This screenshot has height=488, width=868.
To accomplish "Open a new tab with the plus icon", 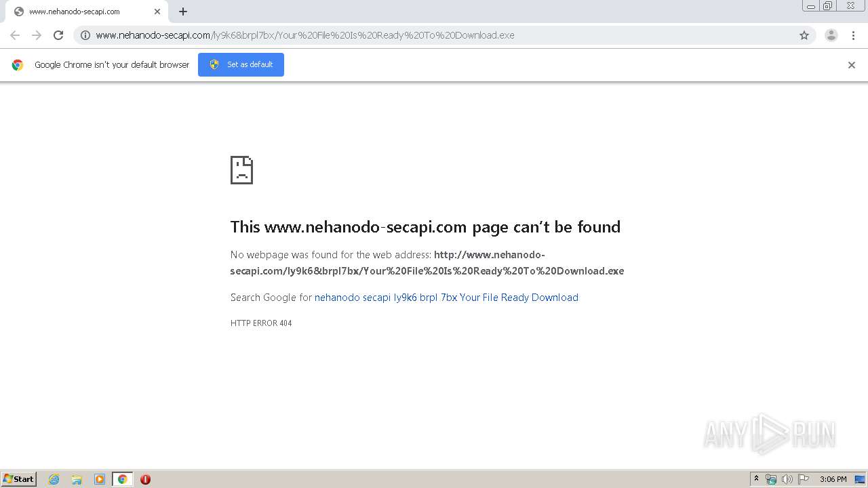I will 183,12.
